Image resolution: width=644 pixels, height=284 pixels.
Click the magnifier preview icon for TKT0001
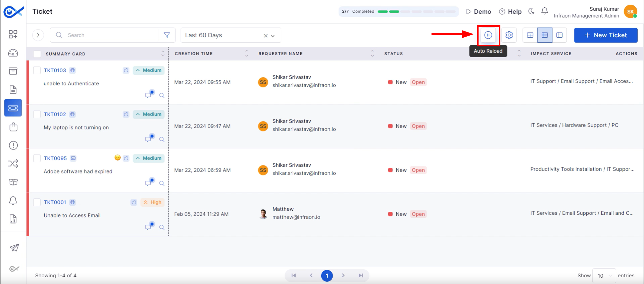pos(162,227)
